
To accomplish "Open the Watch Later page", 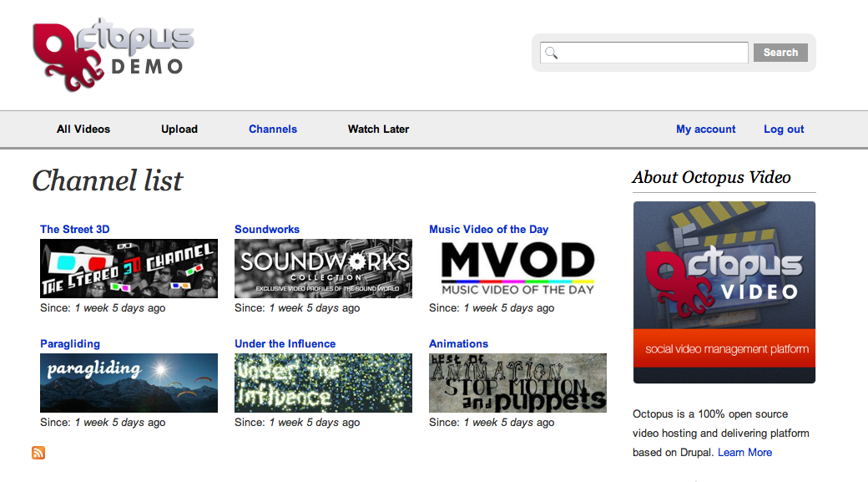I will 378,129.
